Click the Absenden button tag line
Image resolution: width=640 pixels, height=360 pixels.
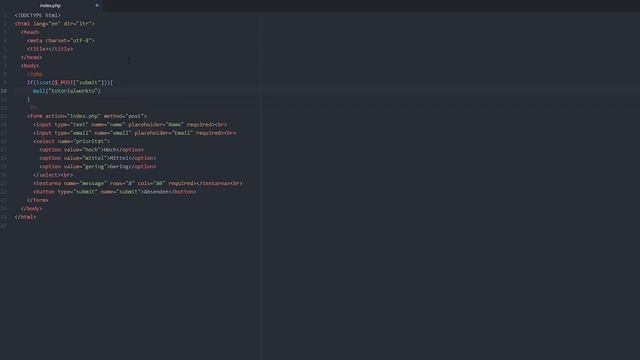click(114, 192)
